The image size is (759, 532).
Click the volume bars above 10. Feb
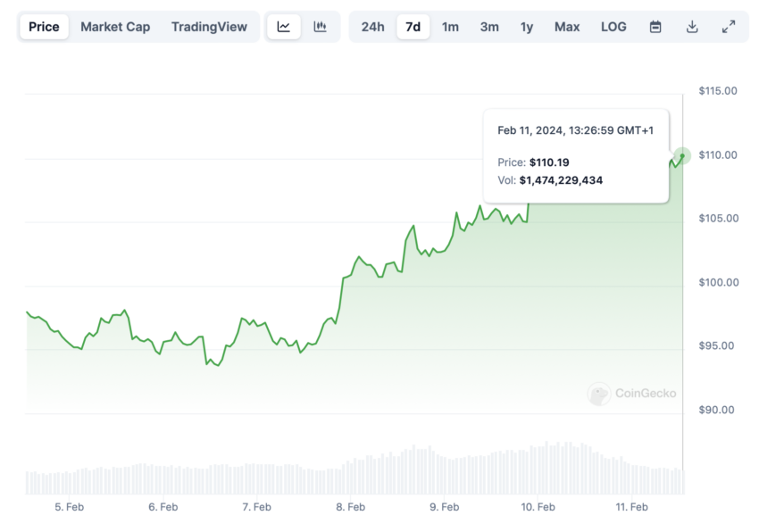tap(538, 470)
